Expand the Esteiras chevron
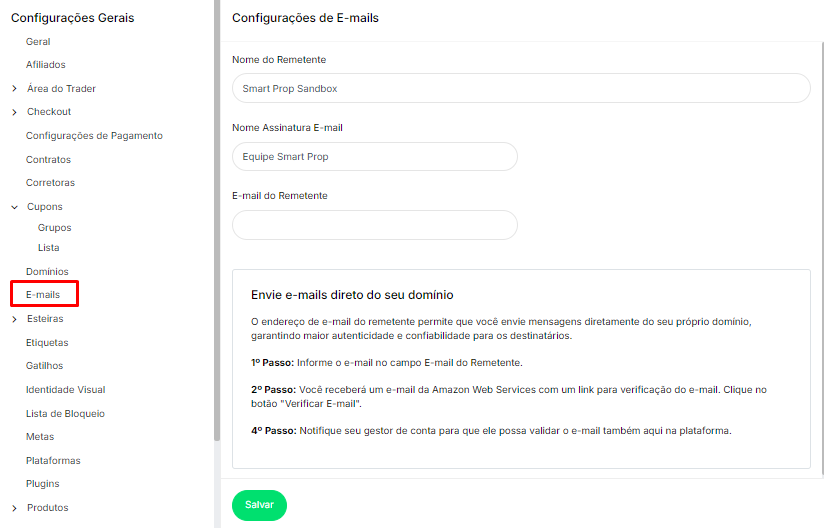This screenshot has height=528, width=824. (x=14, y=320)
